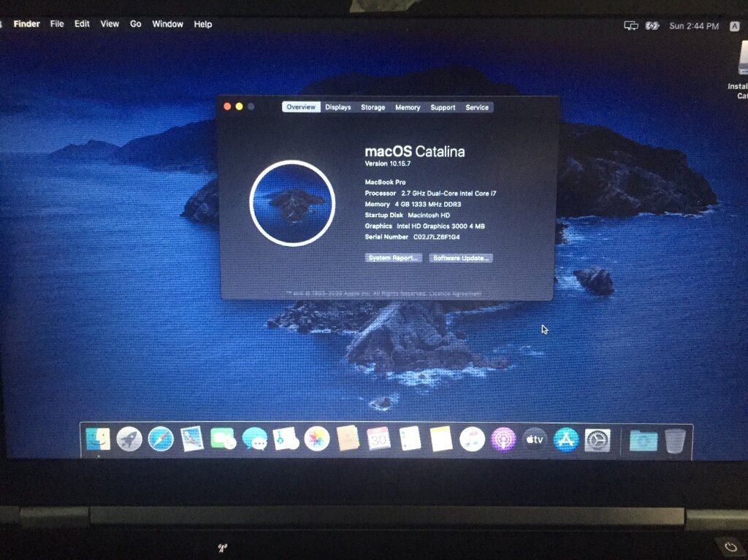Viewport: 748px width, 560px height.
Task: Open System Preferences gear in dock
Action: tap(598, 440)
